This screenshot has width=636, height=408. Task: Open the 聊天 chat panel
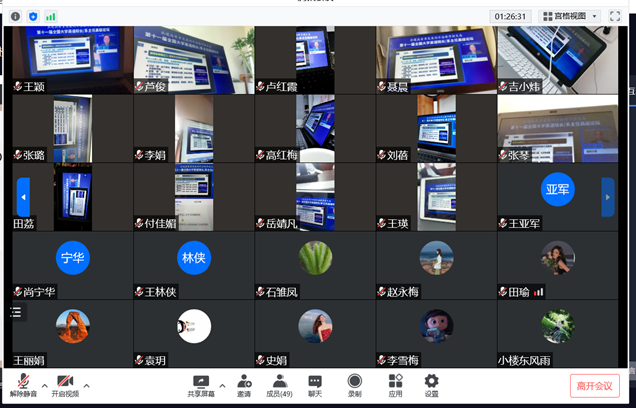(x=315, y=385)
